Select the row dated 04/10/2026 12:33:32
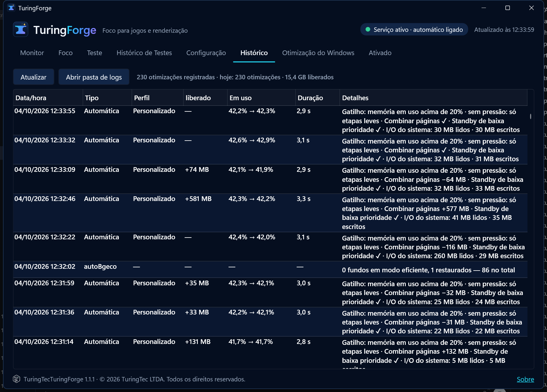Screen dimensions: 547x392 [270, 150]
